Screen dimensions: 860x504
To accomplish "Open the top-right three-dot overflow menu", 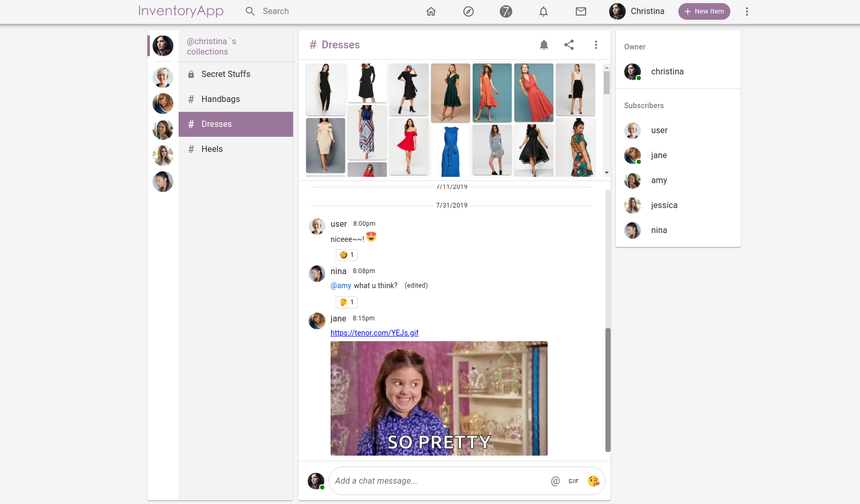I will pos(747,11).
